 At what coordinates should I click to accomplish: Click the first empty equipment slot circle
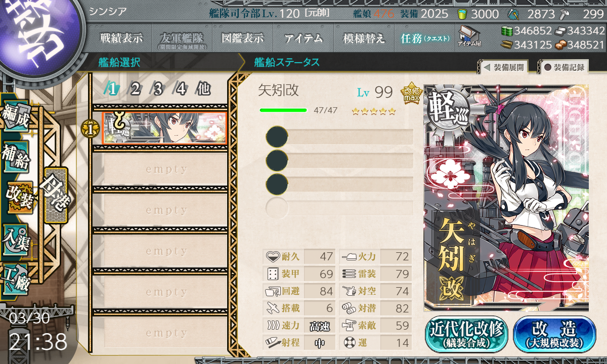click(277, 137)
